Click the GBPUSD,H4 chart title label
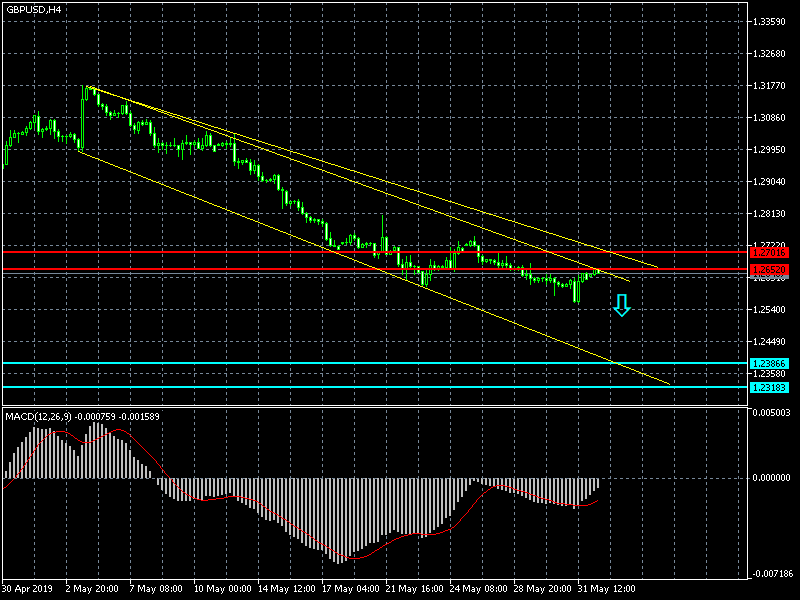800x600 pixels. coord(32,9)
